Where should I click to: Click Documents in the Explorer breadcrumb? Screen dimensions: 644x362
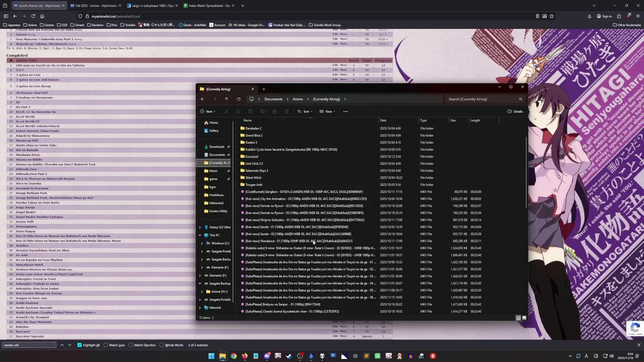[273, 99]
